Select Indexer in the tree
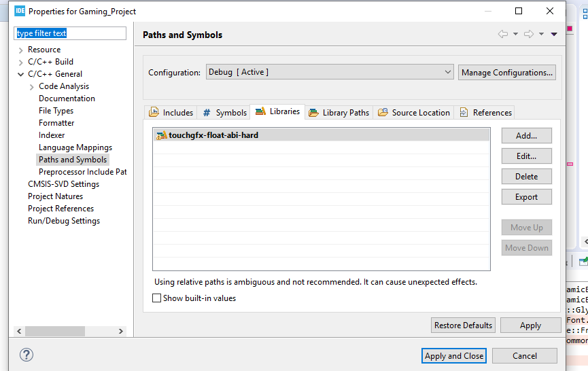 [x=52, y=135]
